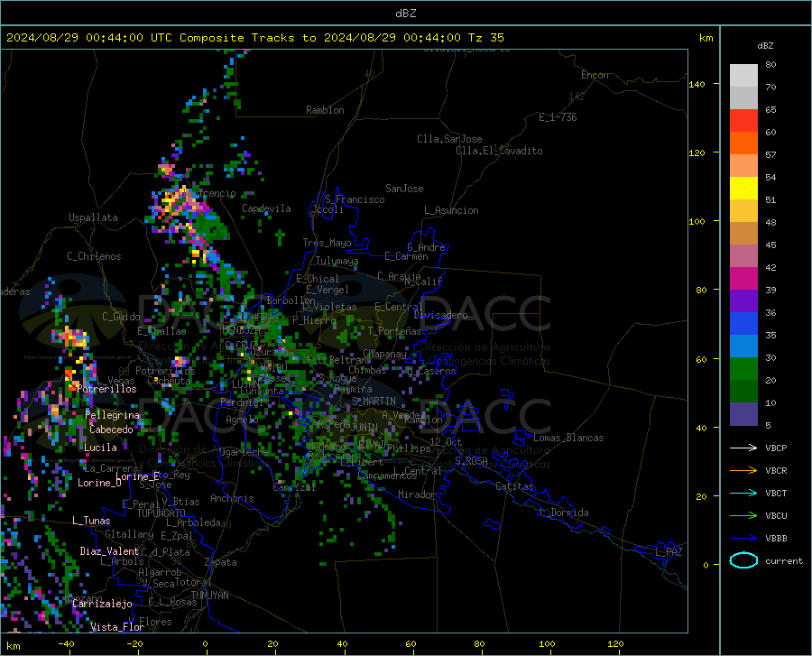Click the E_1-736 map label
Viewport: 812px width, 656px height.
pos(558,117)
